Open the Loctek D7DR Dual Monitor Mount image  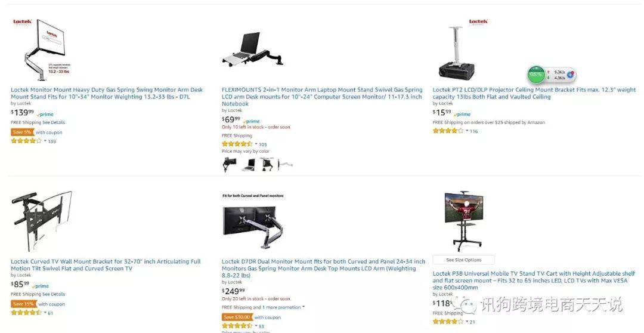coord(253,223)
